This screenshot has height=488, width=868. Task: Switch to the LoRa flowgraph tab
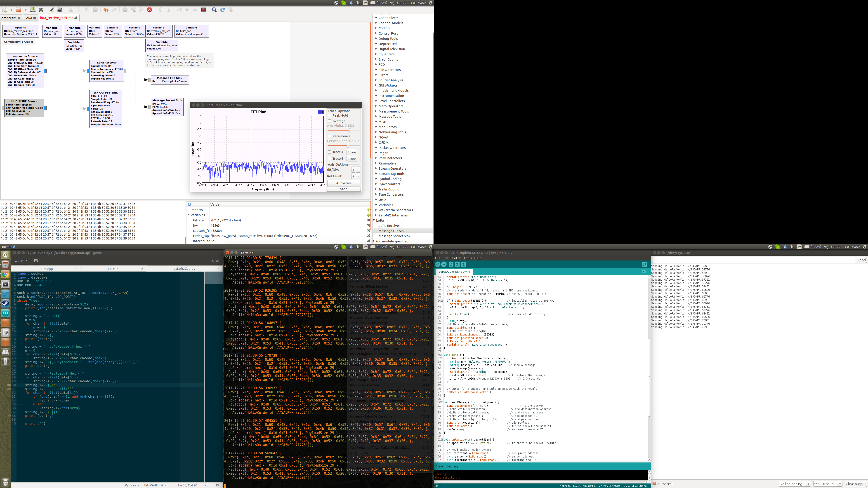(x=28, y=18)
